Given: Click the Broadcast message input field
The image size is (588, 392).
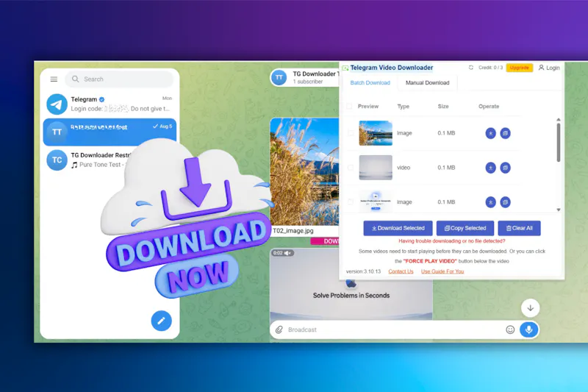Looking at the screenshot, I should 394,329.
